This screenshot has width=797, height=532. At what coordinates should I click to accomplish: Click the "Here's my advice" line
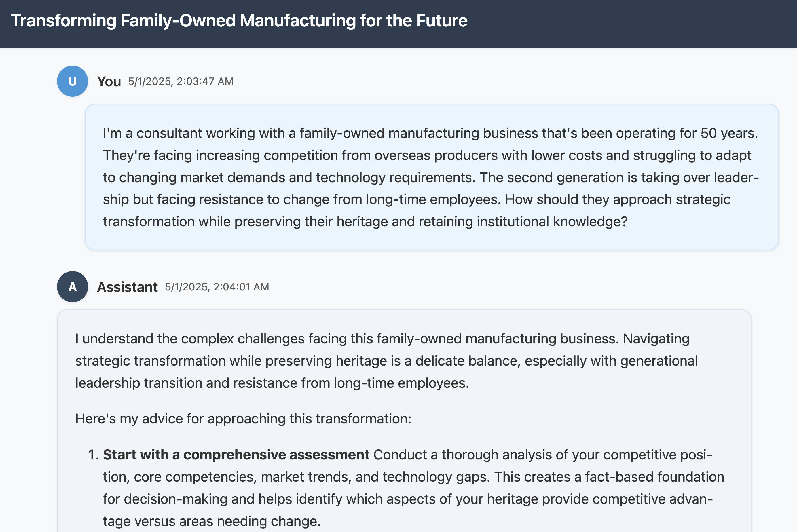243,419
